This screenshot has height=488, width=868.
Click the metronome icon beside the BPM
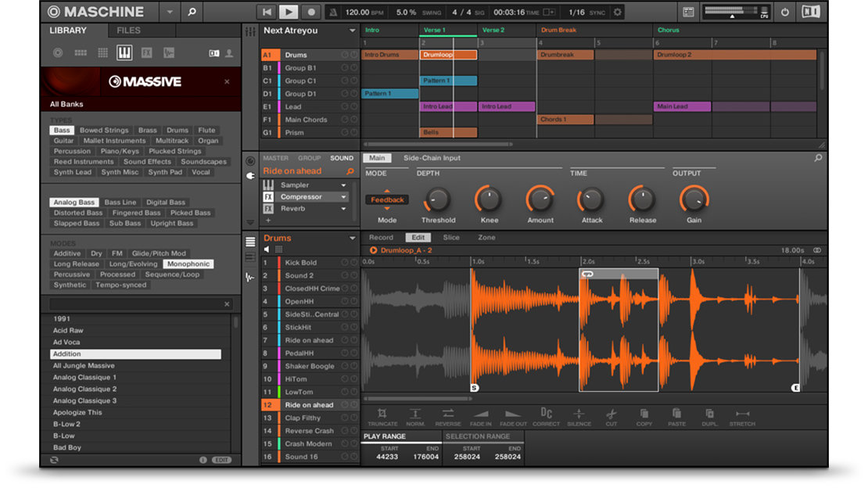tap(332, 13)
